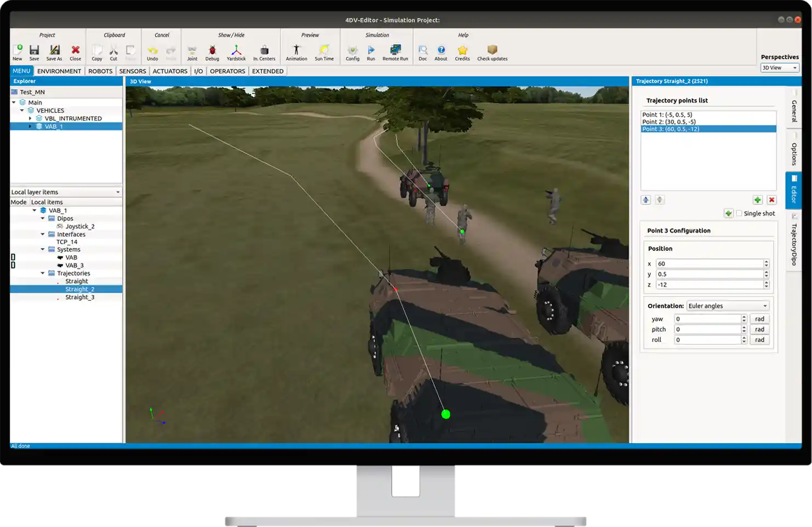812x527 pixels.
Task: Toggle the checkbox beside VAB system
Action: coord(13,257)
